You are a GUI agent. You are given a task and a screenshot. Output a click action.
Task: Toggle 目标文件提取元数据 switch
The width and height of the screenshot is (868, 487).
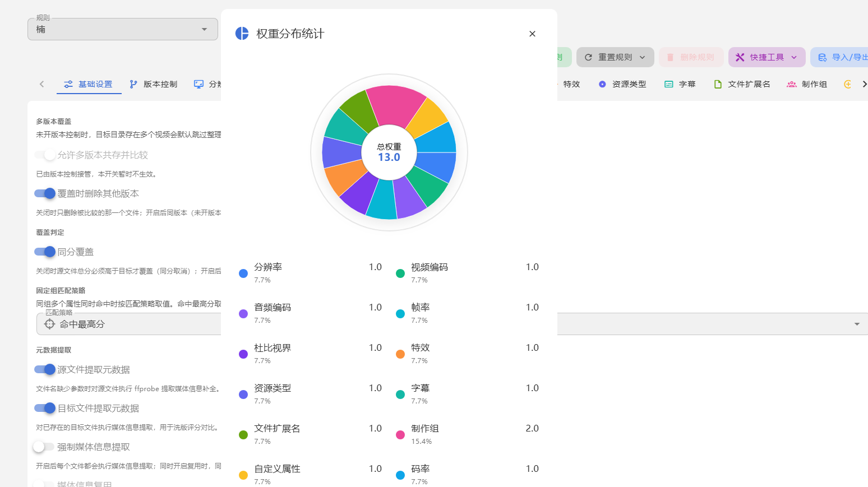[x=45, y=408]
